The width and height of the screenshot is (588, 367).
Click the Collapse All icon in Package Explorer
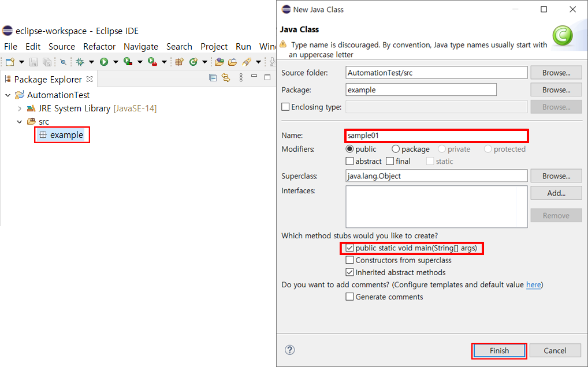[213, 77]
